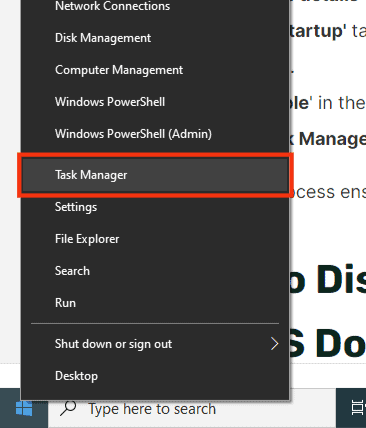Launch Windows PowerShell (Admin)
366x428 pixels.
(155, 134)
